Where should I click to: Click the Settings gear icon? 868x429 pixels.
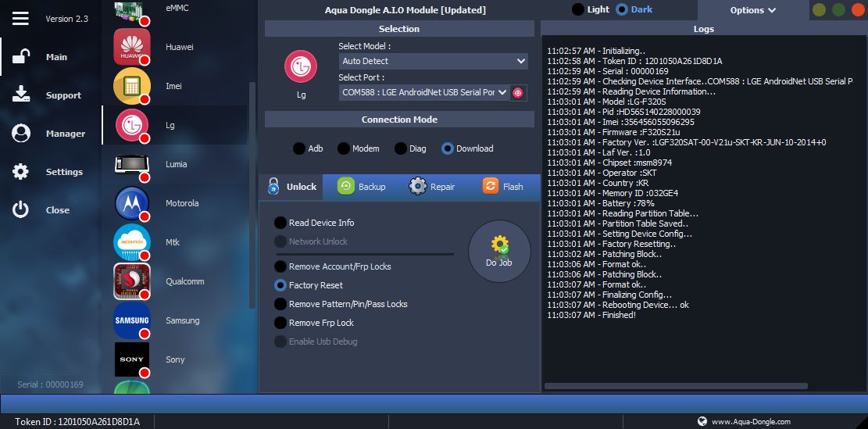point(20,172)
